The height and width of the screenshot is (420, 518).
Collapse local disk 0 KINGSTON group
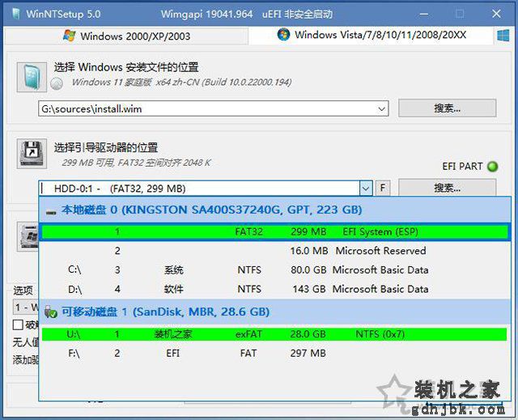pos(50,212)
